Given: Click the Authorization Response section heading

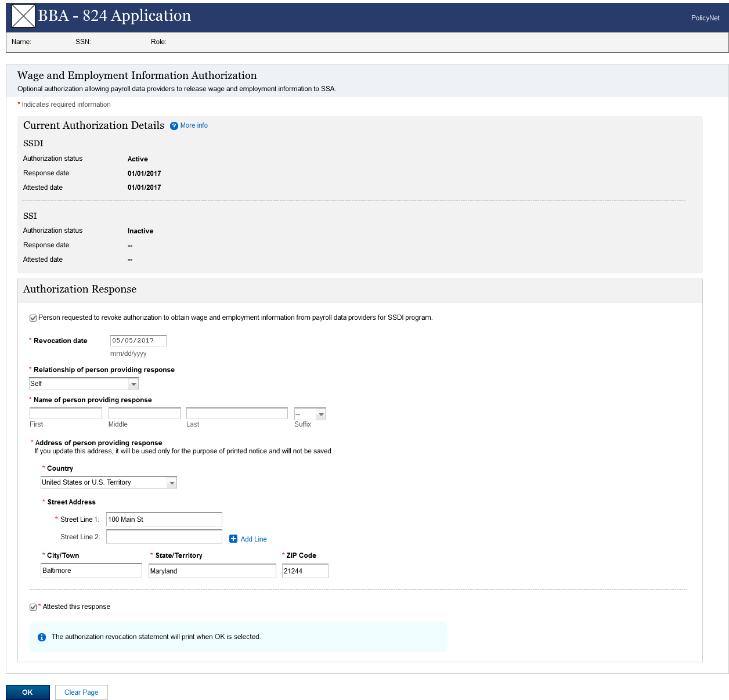Looking at the screenshot, I should (80, 289).
